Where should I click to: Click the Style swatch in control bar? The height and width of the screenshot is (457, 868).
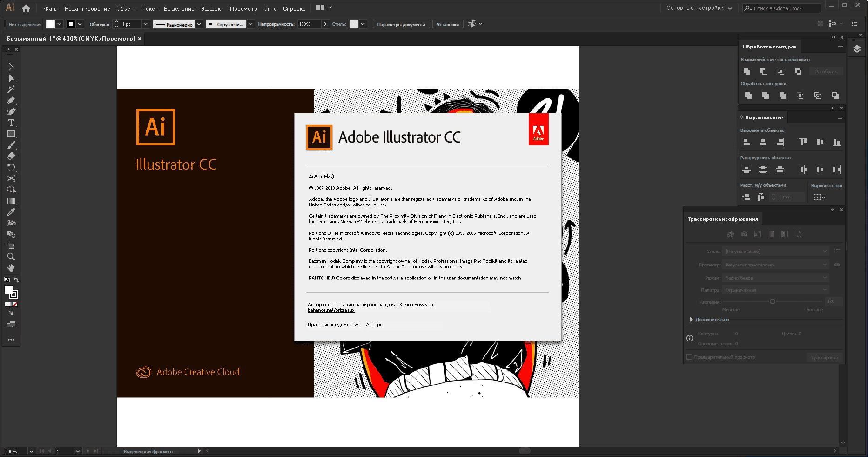point(354,24)
